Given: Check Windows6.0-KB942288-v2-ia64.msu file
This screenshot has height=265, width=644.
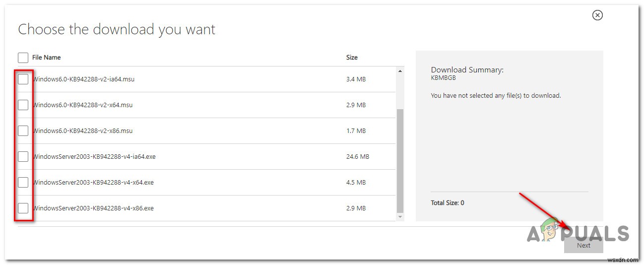Looking at the screenshot, I should coord(23,79).
